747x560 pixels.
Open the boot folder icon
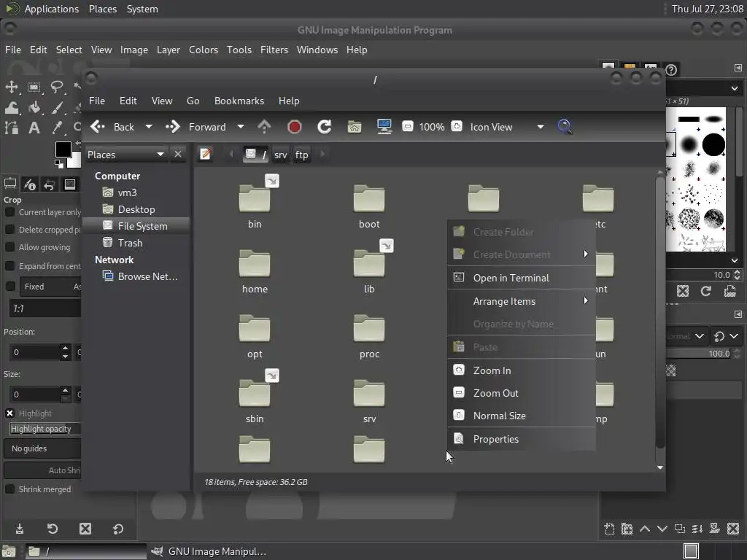click(368, 198)
